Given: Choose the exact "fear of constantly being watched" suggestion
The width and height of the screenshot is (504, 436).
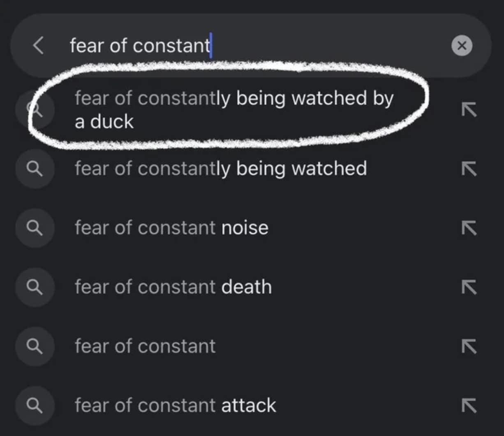Looking at the screenshot, I should pyautogui.click(x=221, y=169).
